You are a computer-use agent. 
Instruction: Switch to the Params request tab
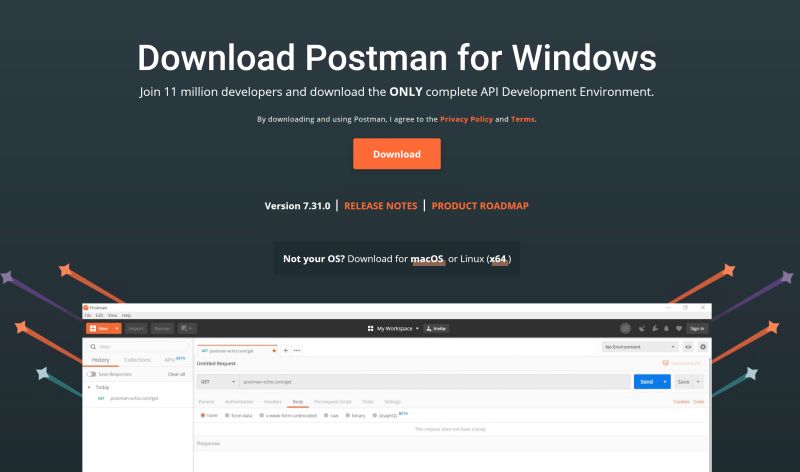tap(206, 402)
